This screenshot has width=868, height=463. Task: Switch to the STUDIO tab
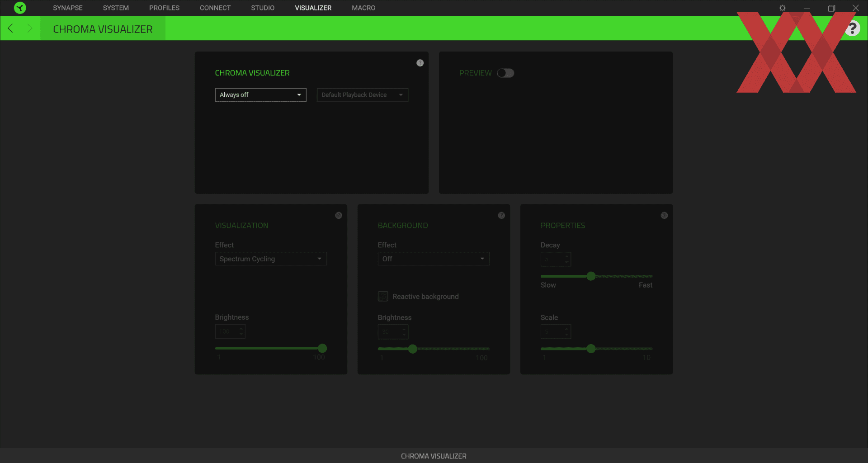click(x=263, y=8)
